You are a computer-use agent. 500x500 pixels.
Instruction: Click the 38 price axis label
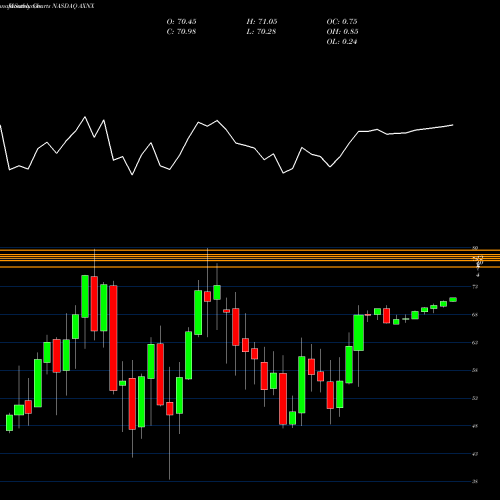[476, 481]
